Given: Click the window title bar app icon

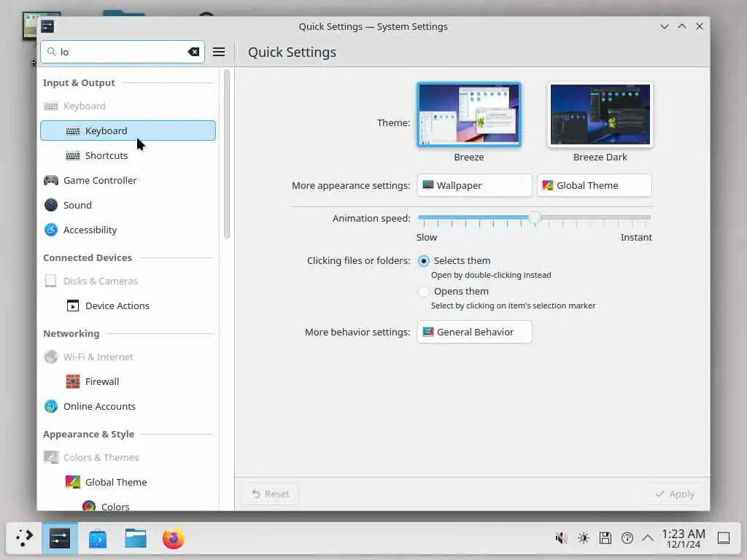Looking at the screenshot, I should (x=47, y=27).
